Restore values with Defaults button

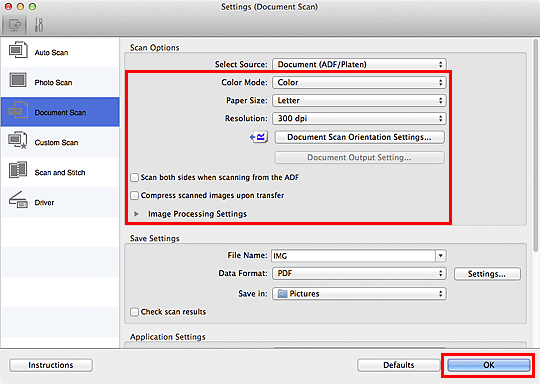[399, 365]
